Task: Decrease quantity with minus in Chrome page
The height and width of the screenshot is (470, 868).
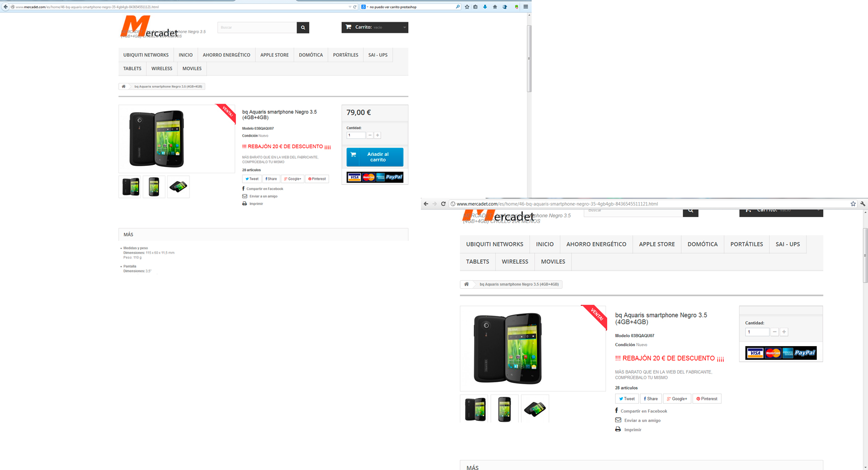Action: coord(774,332)
